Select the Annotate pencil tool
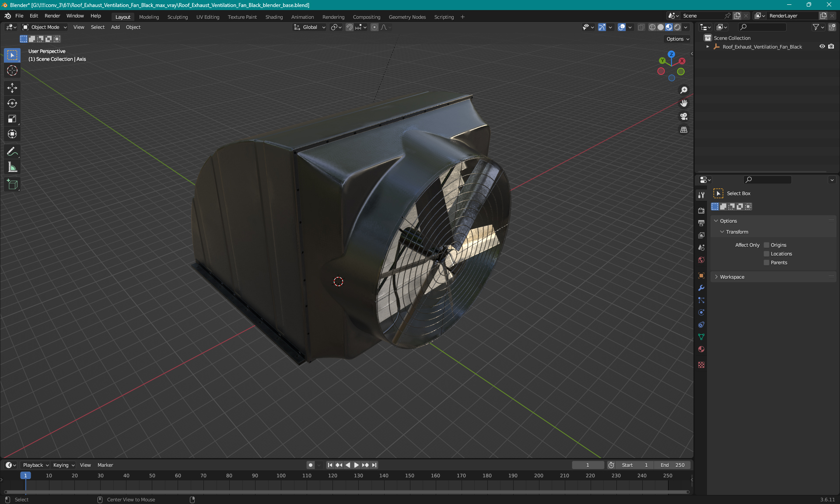840x504 pixels. [12, 151]
